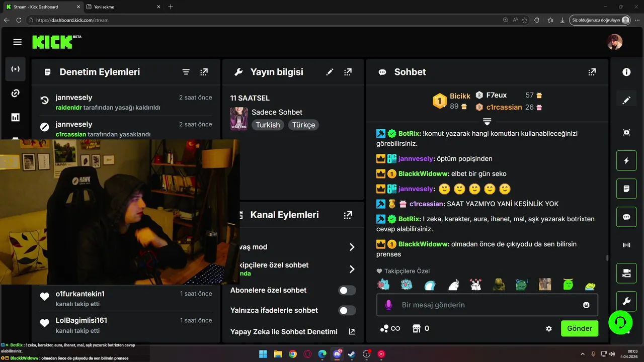Click the Türkçe language chip
Image resolution: width=644 pixels, height=362 pixels.
304,125
